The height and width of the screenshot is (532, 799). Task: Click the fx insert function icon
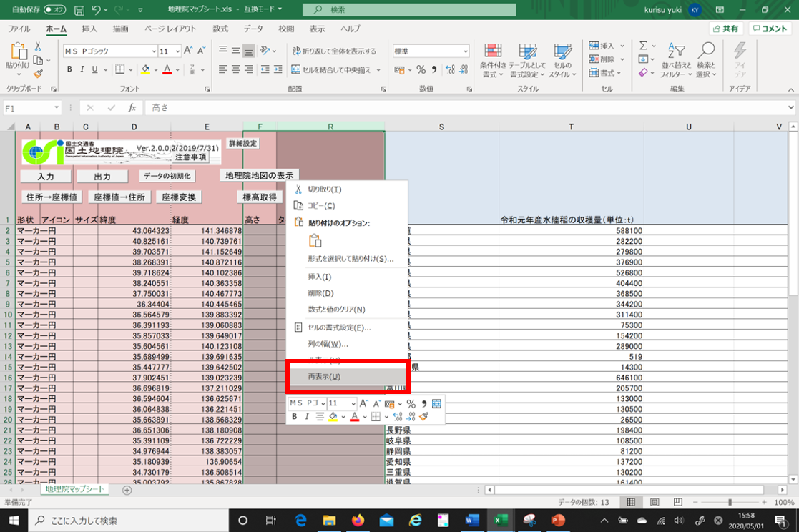[132, 107]
